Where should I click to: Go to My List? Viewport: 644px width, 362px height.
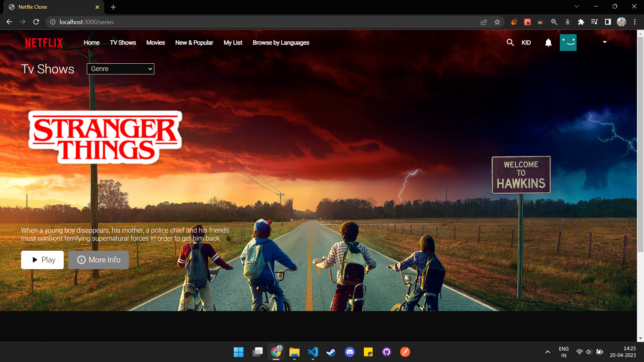[233, 43]
